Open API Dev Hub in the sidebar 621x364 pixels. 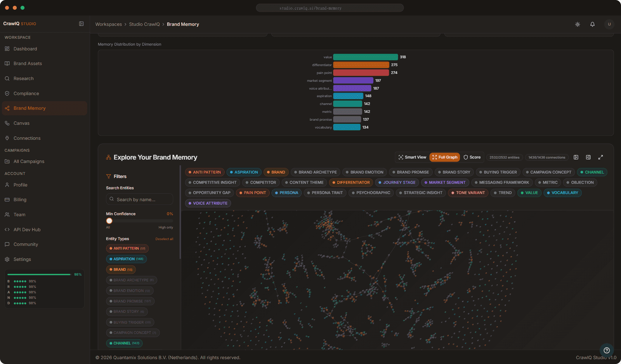tap(27, 230)
